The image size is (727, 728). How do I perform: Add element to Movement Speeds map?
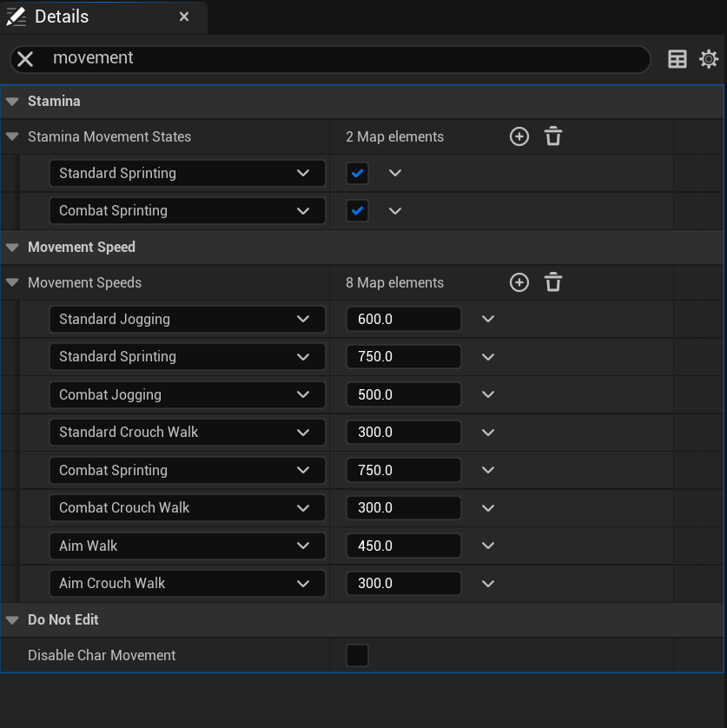[x=519, y=282]
